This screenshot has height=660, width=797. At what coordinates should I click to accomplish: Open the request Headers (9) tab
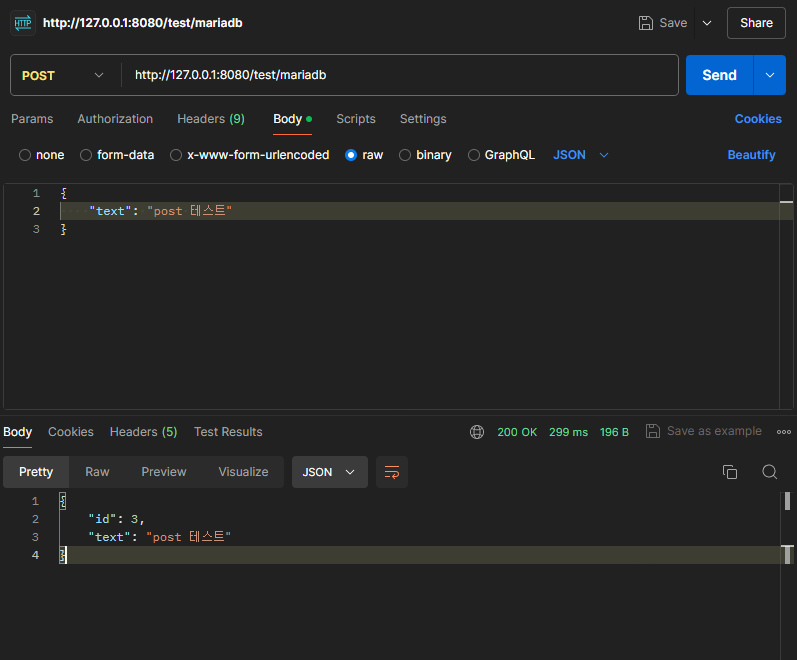pyautogui.click(x=211, y=119)
